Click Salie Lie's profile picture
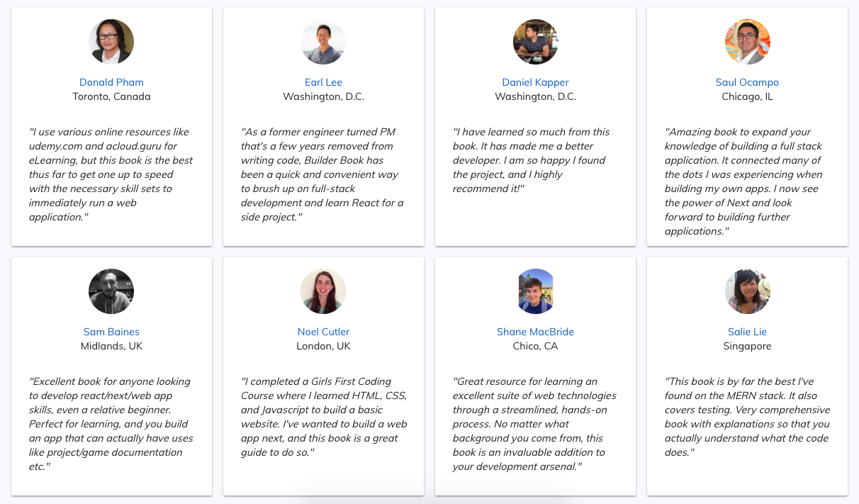Image resolution: width=859 pixels, height=504 pixels. pos(747,291)
